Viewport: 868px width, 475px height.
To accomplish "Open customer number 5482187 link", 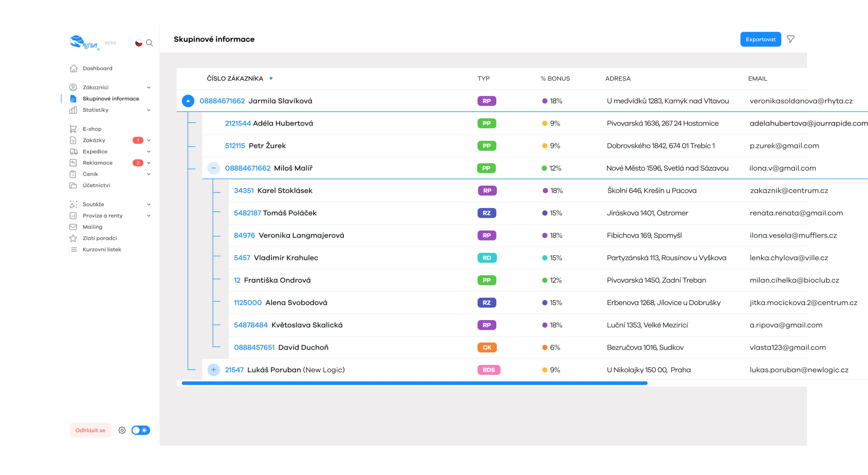I will (247, 213).
